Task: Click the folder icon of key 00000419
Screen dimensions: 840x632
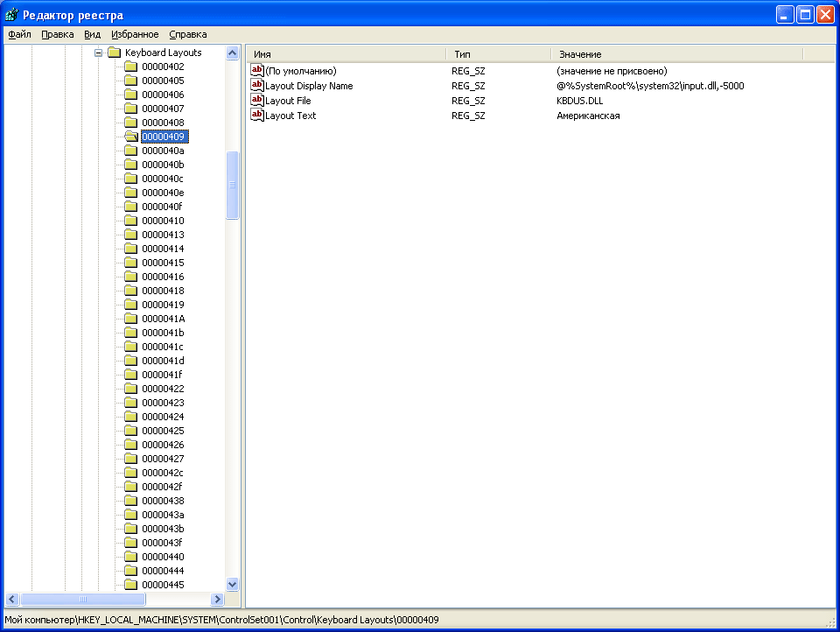Action: tap(130, 305)
